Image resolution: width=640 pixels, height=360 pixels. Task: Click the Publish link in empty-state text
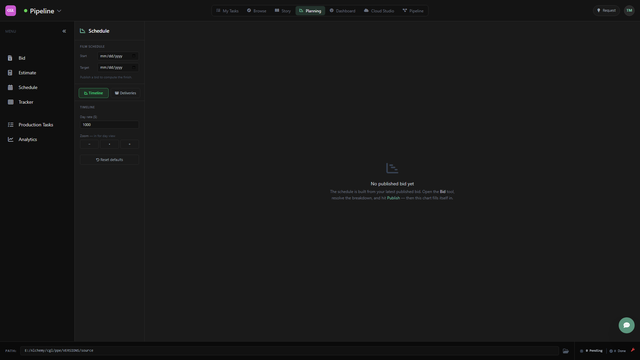[393, 198]
